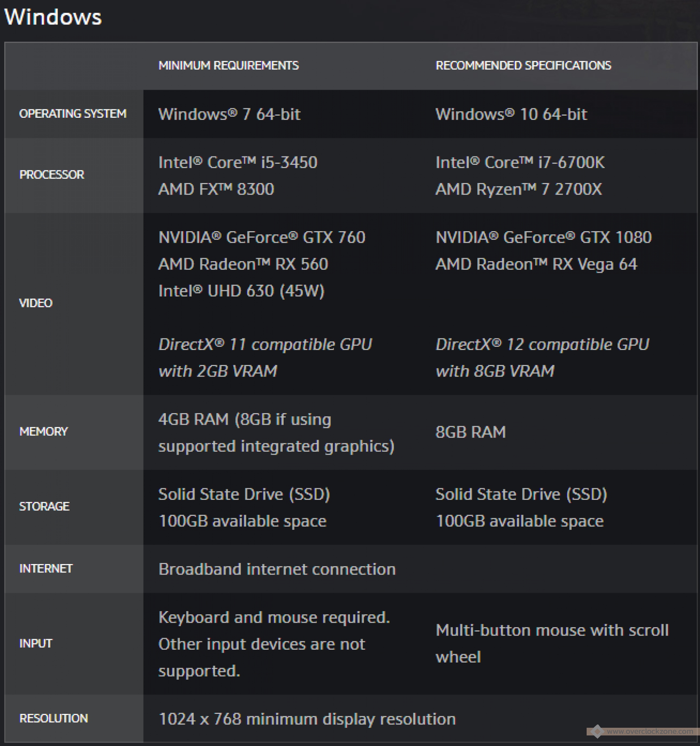Click the Storage row label
Image resolution: width=700 pixels, height=746 pixels.
[x=44, y=506]
